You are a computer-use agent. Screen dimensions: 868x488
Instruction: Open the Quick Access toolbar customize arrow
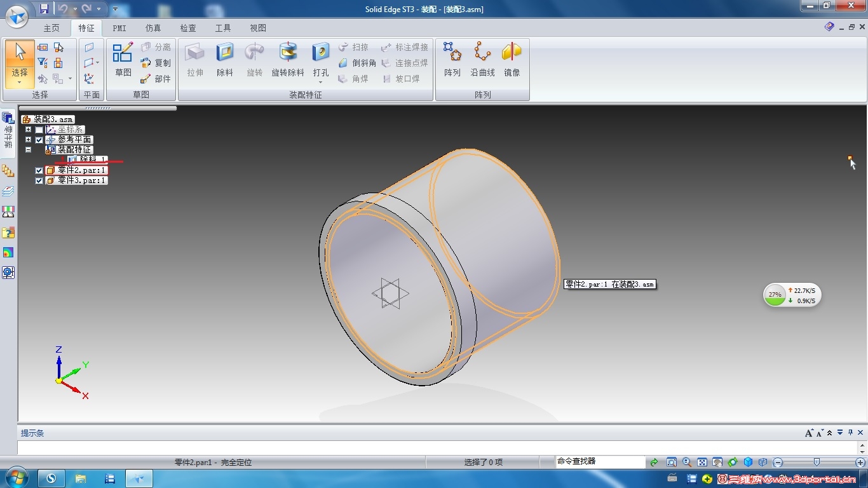(x=115, y=10)
